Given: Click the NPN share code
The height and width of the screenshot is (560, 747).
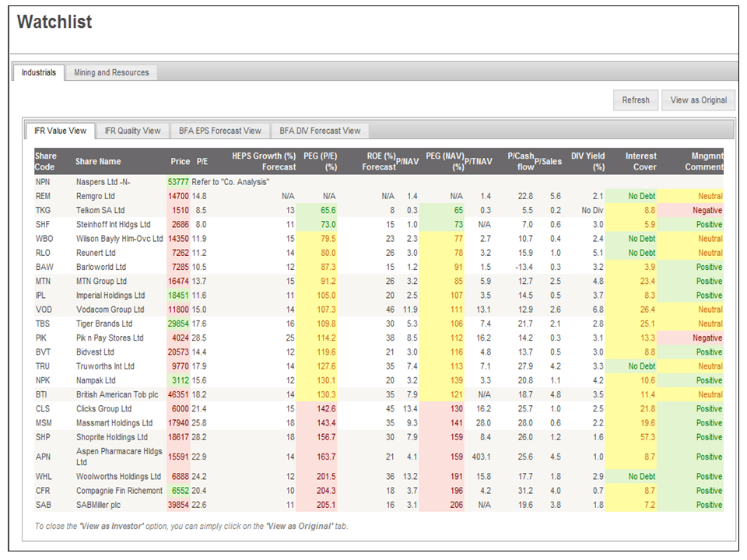Looking at the screenshot, I should coord(42,182).
